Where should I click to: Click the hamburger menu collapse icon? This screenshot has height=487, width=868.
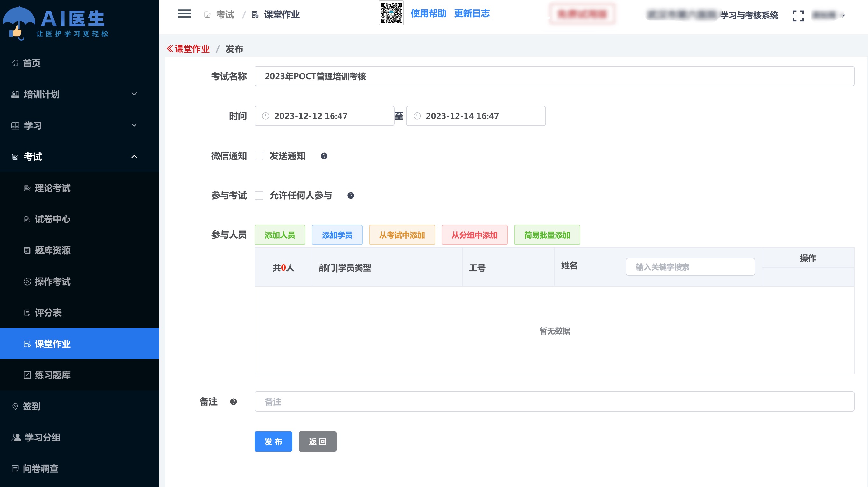(184, 13)
